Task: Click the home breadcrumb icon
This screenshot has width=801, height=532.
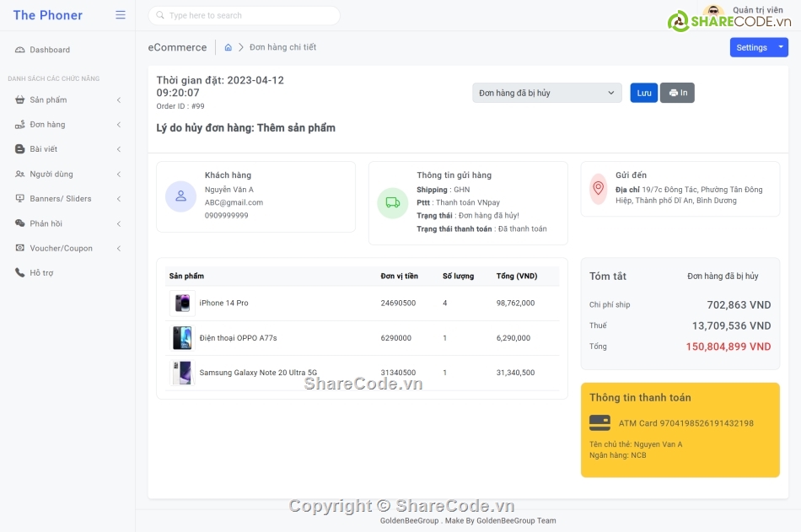Action: pos(228,47)
